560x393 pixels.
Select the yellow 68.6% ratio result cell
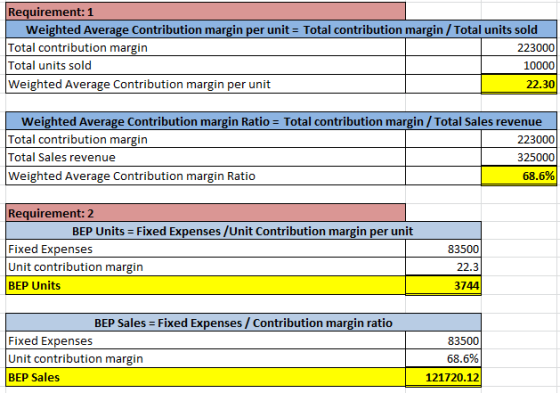point(519,176)
